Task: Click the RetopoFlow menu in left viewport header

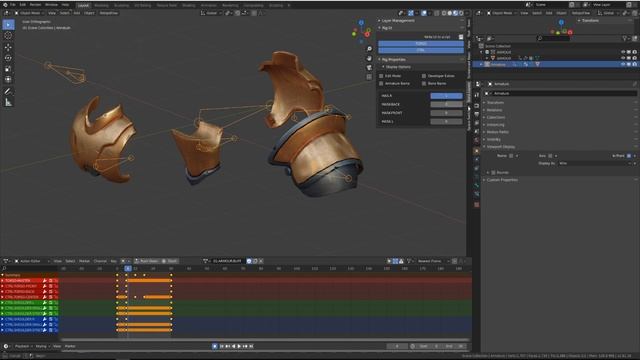Action: (x=109, y=13)
